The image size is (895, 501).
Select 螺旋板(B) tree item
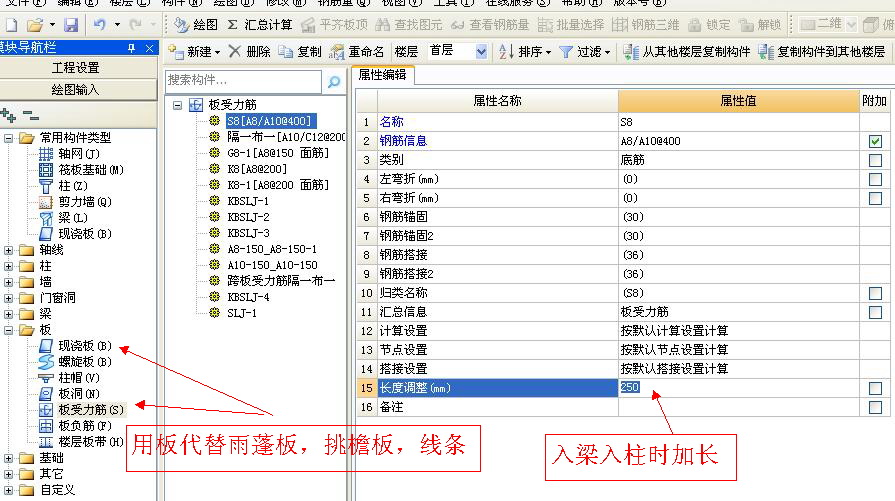[x=75, y=361]
